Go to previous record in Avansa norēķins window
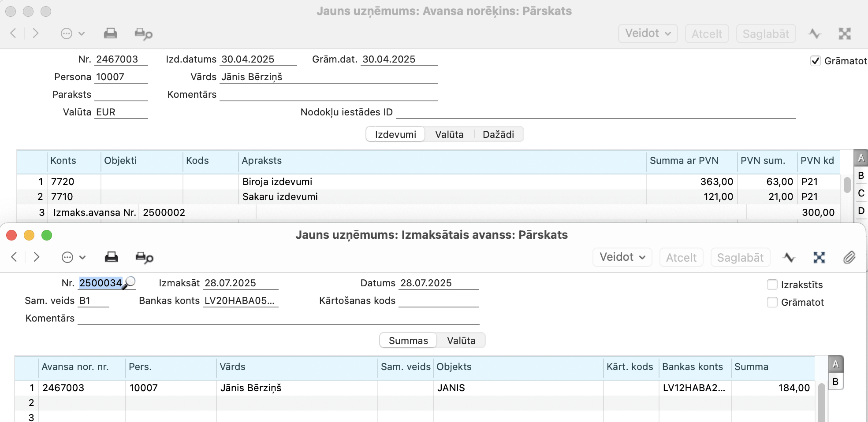 point(13,33)
